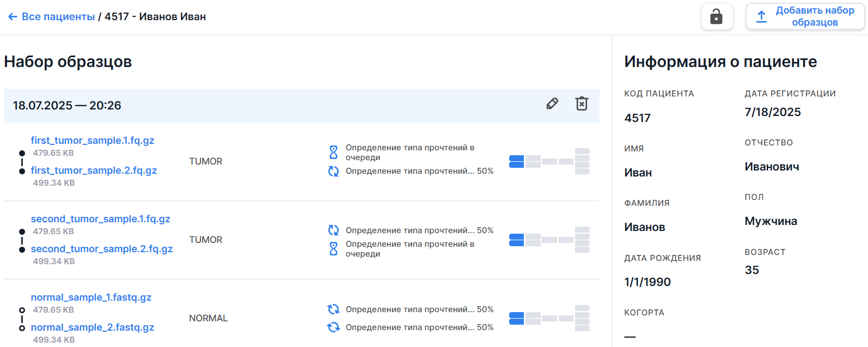This screenshot has height=347, width=868.
Task: Open normal_sample_2.fastq.gz file link
Action: click(x=93, y=327)
